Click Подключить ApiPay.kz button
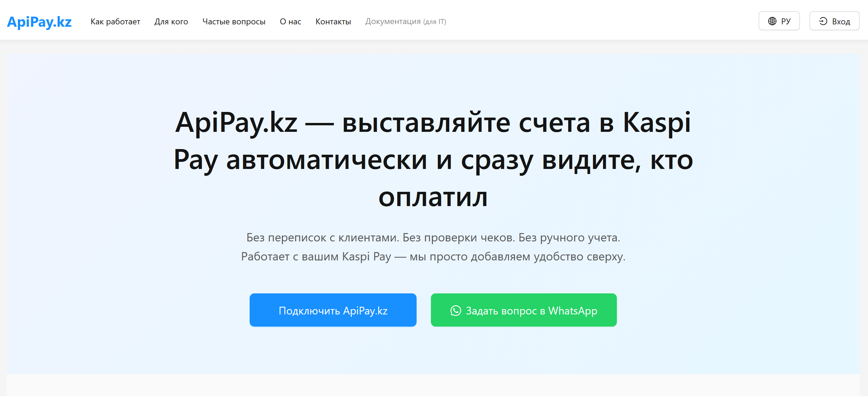 pos(333,310)
